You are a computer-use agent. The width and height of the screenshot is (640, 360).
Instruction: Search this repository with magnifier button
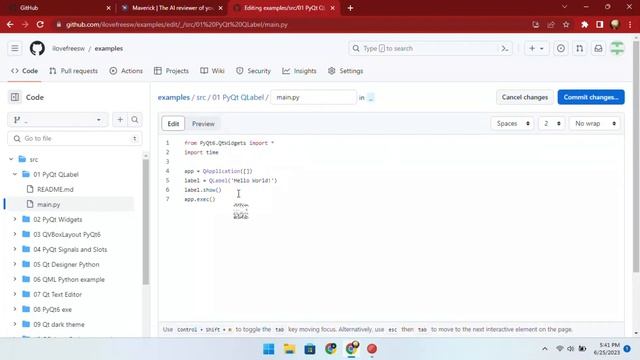(135, 120)
